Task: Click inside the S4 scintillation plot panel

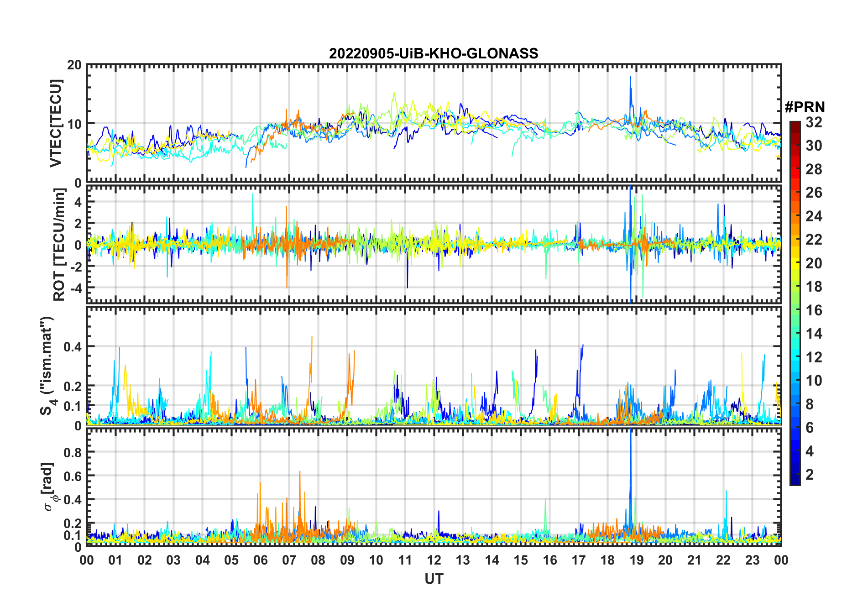Action: click(x=434, y=366)
